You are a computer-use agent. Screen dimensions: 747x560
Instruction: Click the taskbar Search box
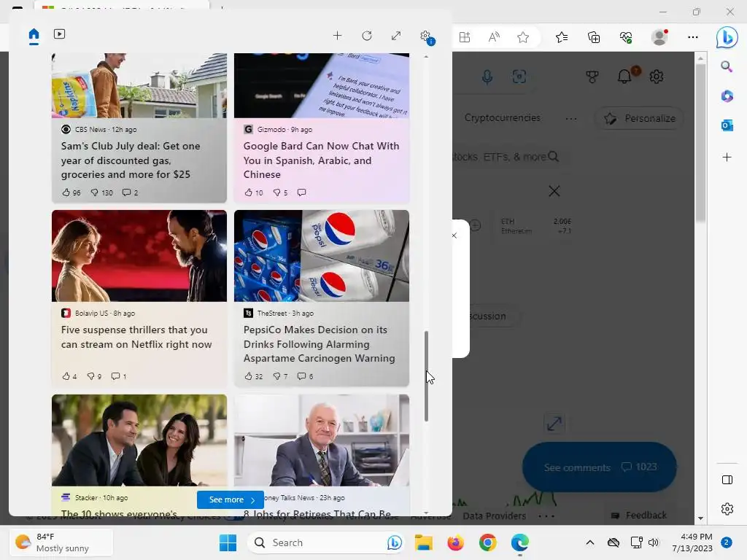(325, 542)
